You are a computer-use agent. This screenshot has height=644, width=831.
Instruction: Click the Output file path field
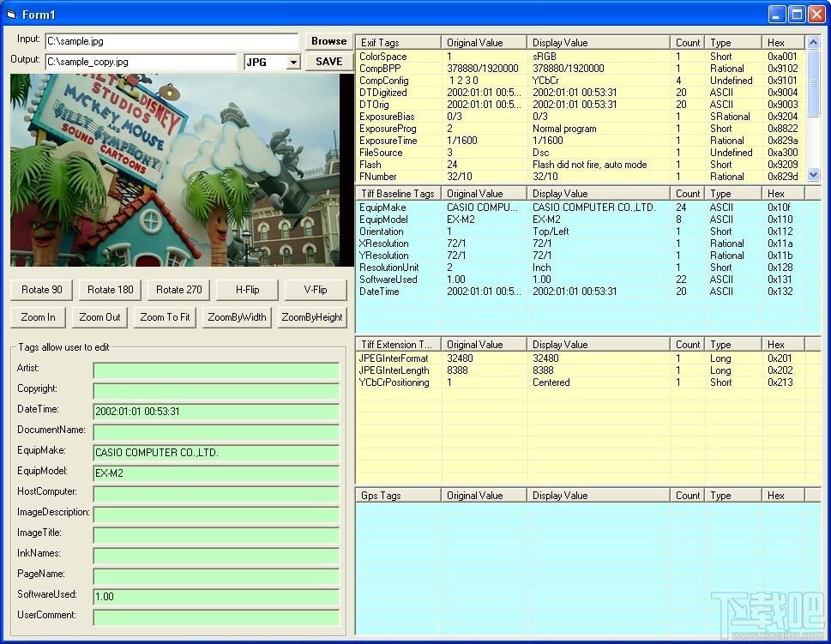click(x=141, y=62)
